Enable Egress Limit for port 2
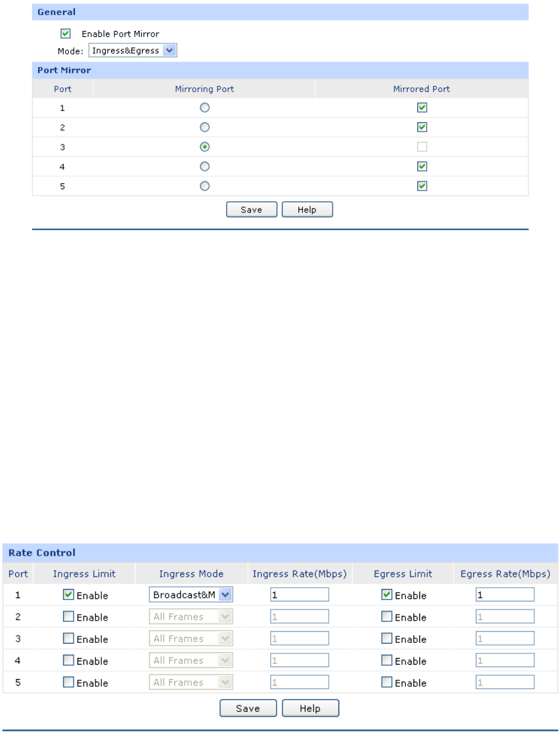The height and width of the screenshot is (733, 560). point(386,617)
